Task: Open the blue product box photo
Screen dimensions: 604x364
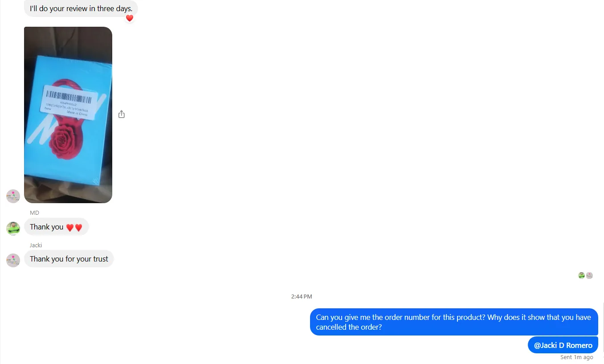Action: pyautogui.click(x=68, y=115)
